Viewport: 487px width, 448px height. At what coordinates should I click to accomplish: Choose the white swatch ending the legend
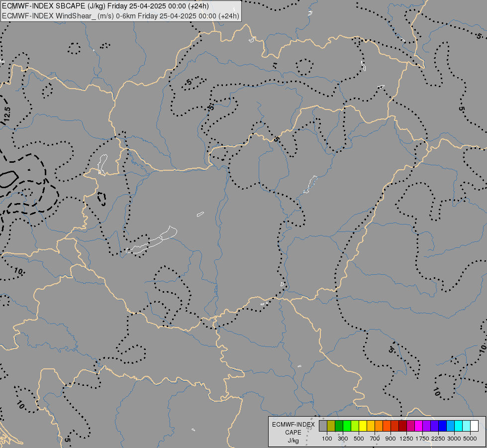pyautogui.click(x=474, y=426)
